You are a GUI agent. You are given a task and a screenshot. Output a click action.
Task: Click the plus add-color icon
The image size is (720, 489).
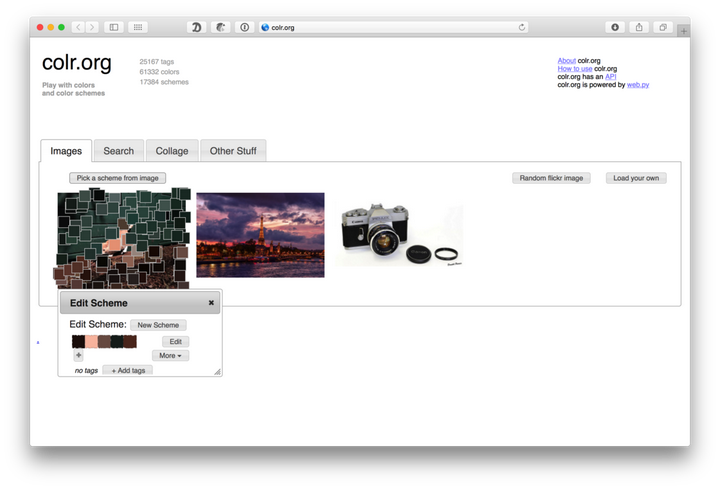click(x=79, y=355)
